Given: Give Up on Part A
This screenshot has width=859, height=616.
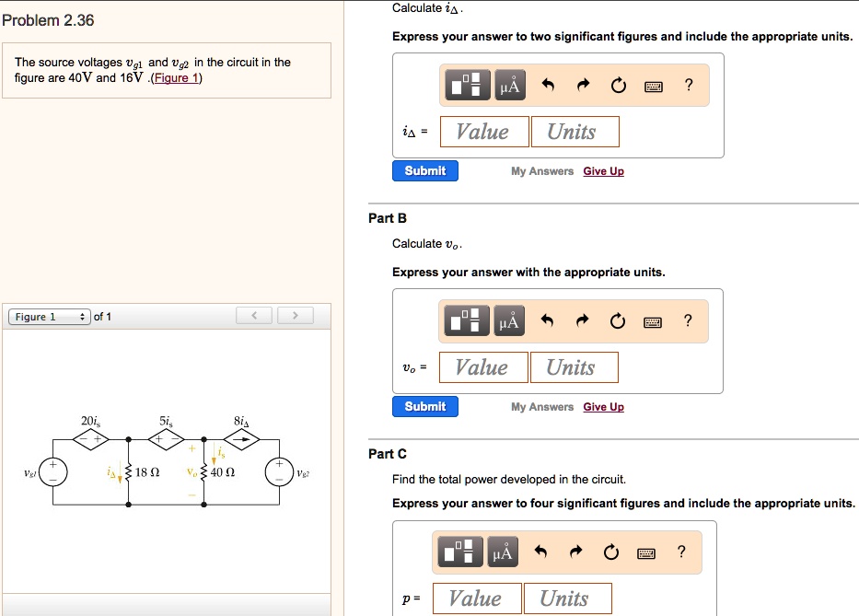Looking at the screenshot, I should (x=603, y=171).
